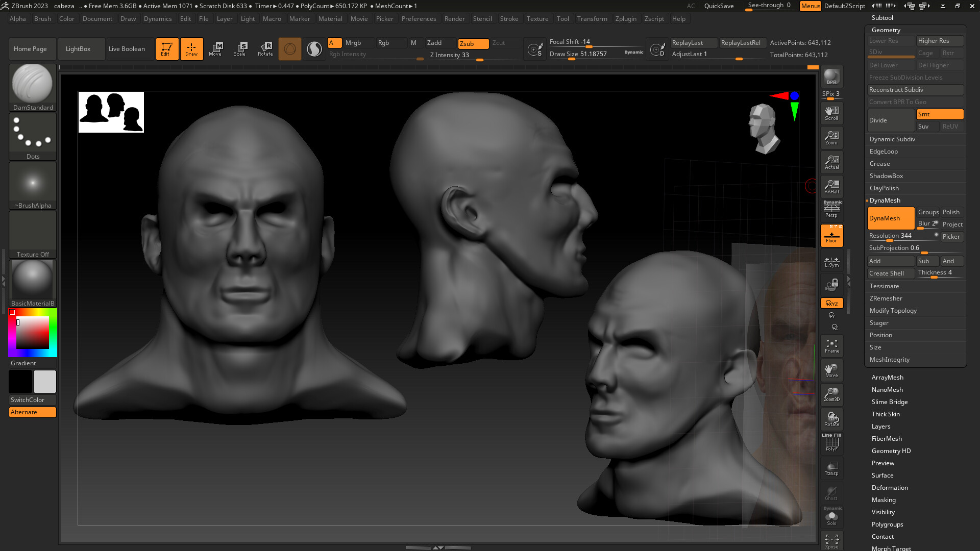Open the Tool menu
Image resolution: width=980 pixels, height=551 pixels.
(562, 18)
